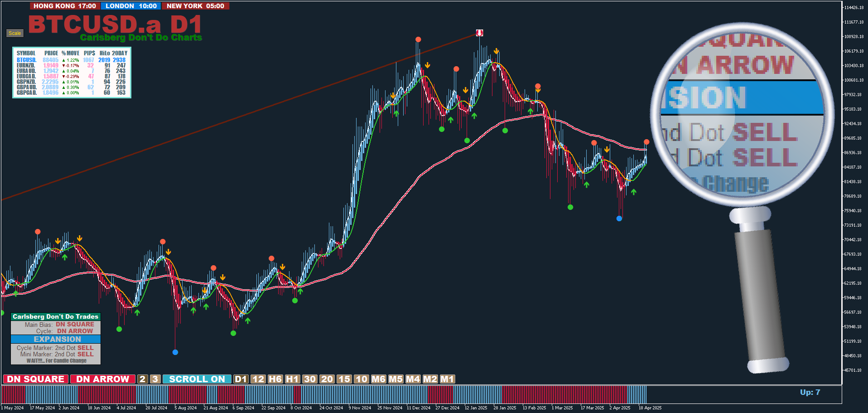The image size is (868, 413).
Task: Switch to the D1 timeframe
Action: [x=241, y=379]
